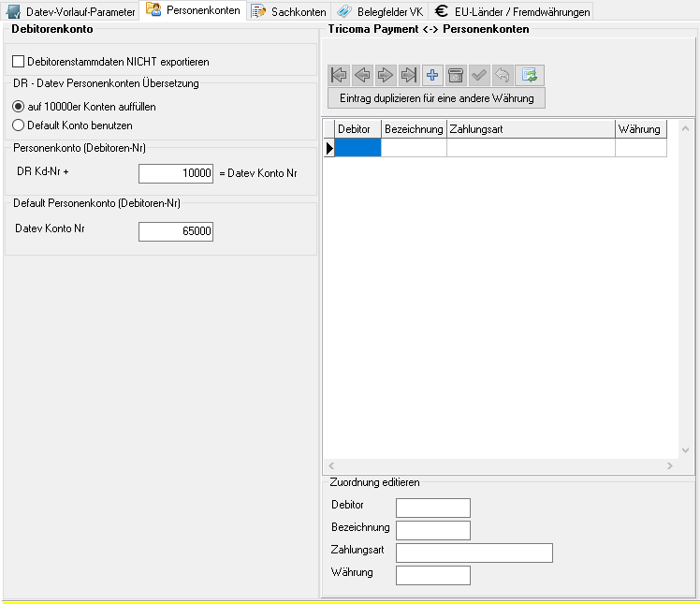700x604 pixels.
Task: Enable Debitorenstammdaten NICHT exportieren checkbox
Action: click(x=19, y=62)
